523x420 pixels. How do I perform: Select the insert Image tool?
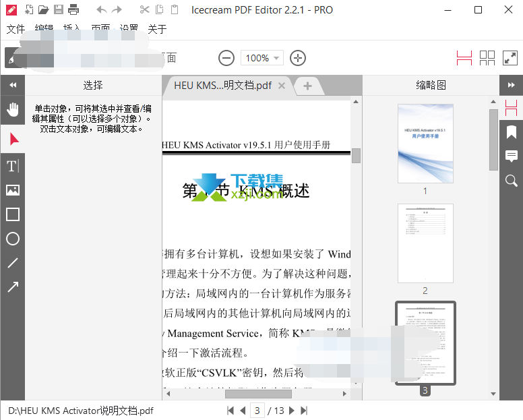pos(13,190)
